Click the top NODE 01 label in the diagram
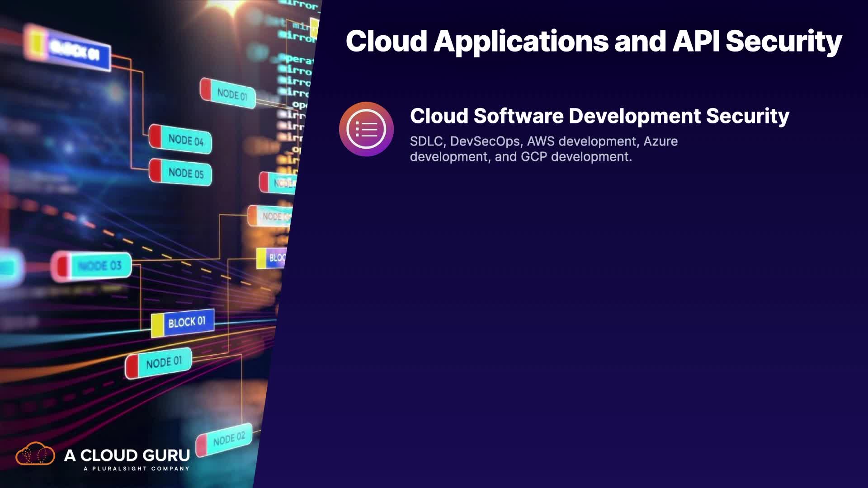868x488 pixels. coord(232,94)
